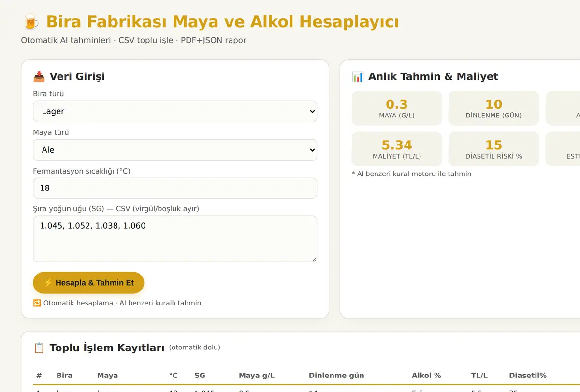Select the Maliyet (TL/L) 5.34 stat card
The height and width of the screenshot is (392, 580).
click(397, 149)
